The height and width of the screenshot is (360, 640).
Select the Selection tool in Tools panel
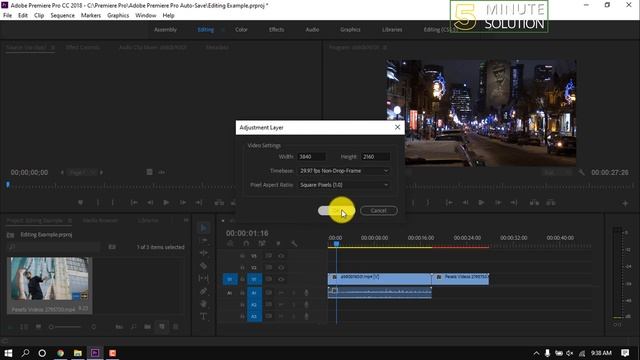pos(204,228)
